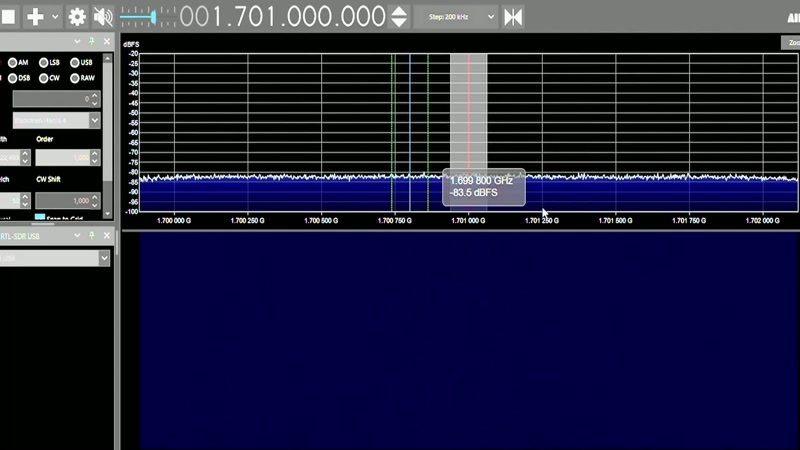Click the radio panel scrollbar up arrow
Image resolution: width=800 pixels, height=450 pixels.
tap(107, 59)
